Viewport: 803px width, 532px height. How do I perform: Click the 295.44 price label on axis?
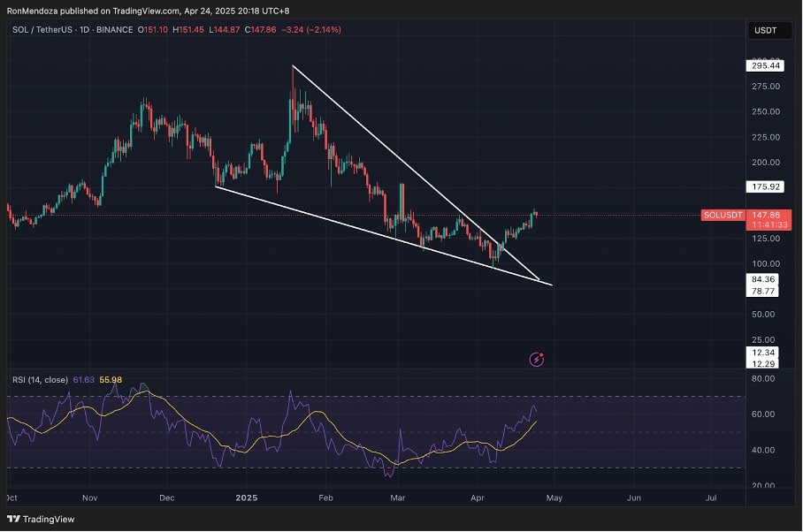[x=763, y=65]
